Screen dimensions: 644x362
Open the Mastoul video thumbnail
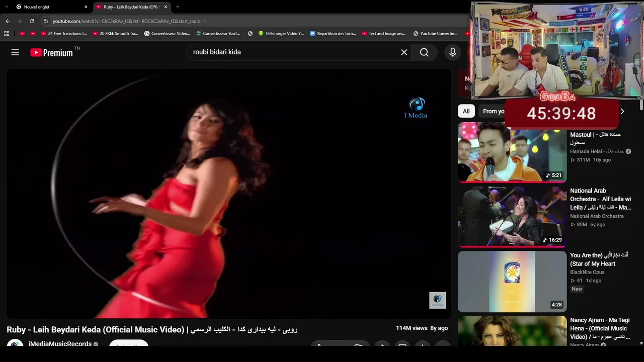coord(512,152)
